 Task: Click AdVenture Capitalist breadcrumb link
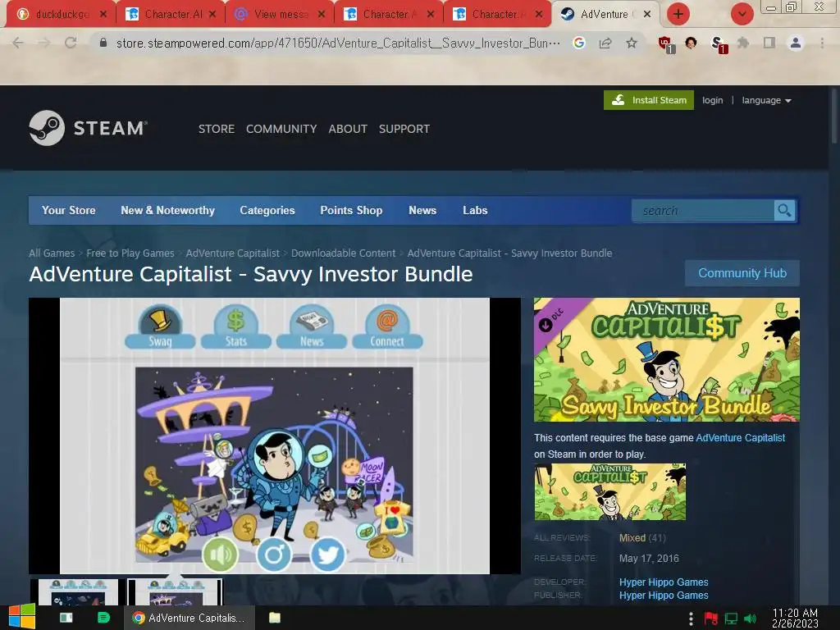pyautogui.click(x=232, y=253)
